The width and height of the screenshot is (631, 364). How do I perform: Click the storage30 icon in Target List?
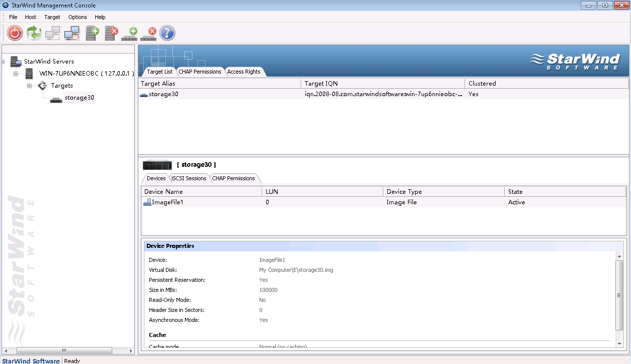pos(144,94)
